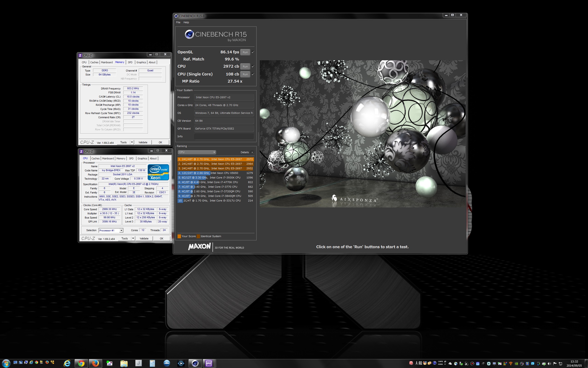Switch to SPD tab in upper CPU-Z window
The image size is (588, 368).
point(130,62)
